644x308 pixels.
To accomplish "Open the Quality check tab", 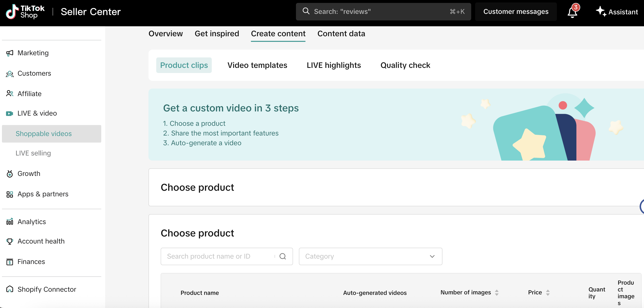I will click(x=405, y=65).
